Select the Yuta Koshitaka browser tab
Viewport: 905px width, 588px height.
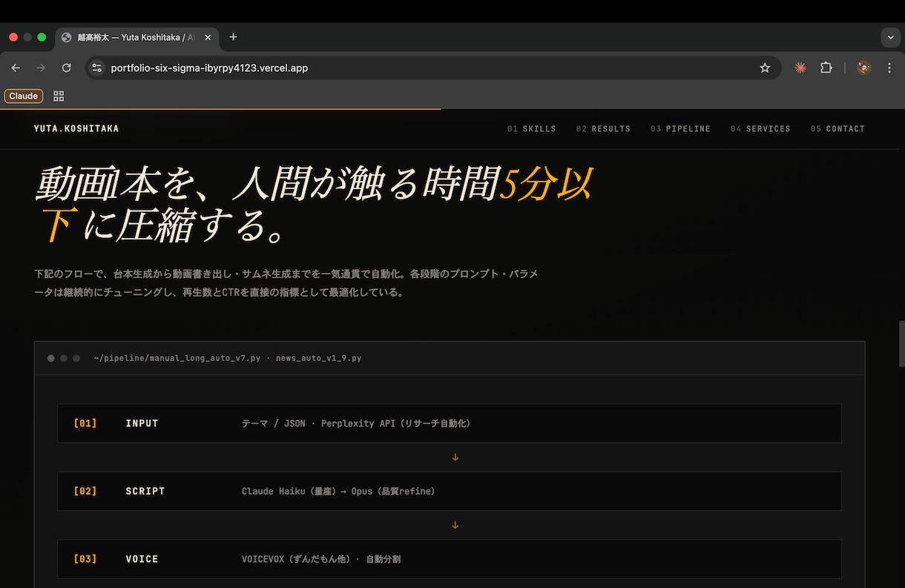[x=136, y=37]
